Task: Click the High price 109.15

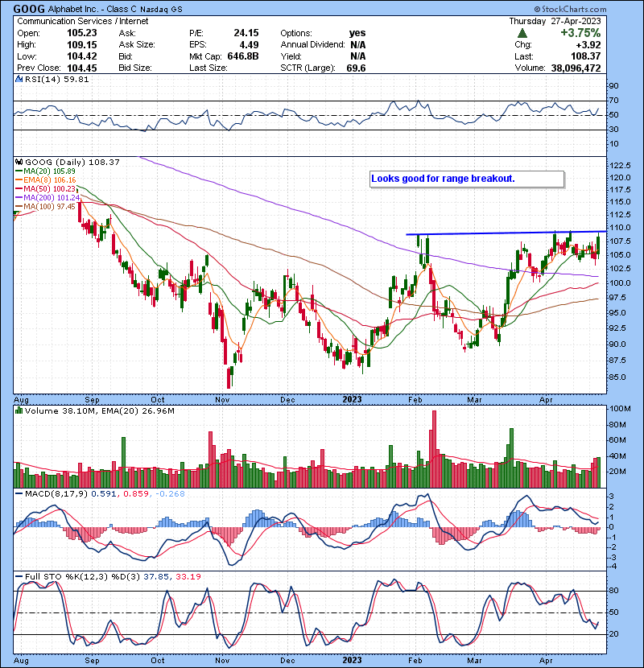Action: 82,45
